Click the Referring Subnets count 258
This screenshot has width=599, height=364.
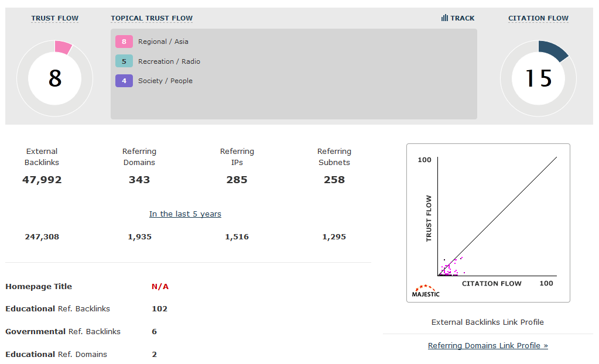click(x=334, y=180)
